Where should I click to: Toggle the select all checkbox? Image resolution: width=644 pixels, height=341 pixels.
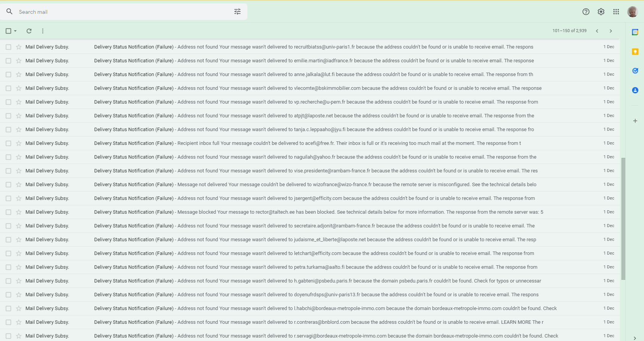(x=8, y=31)
